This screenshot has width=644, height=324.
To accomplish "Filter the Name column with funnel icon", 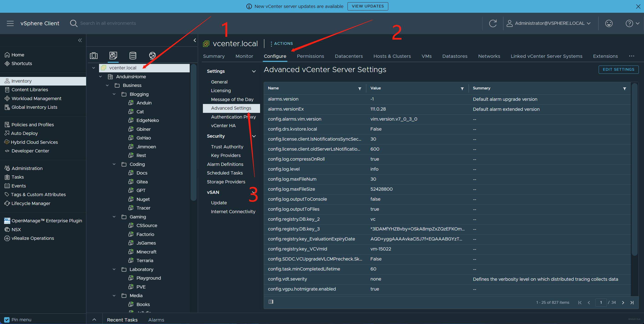I will 360,89.
